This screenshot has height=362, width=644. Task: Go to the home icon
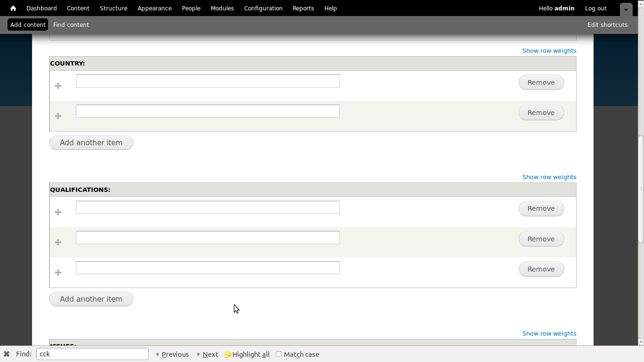click(13, 8)
